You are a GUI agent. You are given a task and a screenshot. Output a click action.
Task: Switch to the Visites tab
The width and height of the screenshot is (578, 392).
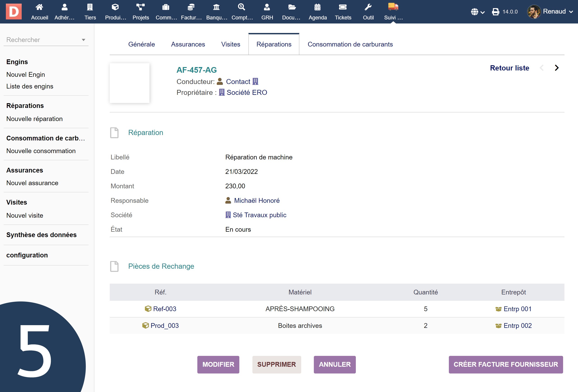click(231, 44)
